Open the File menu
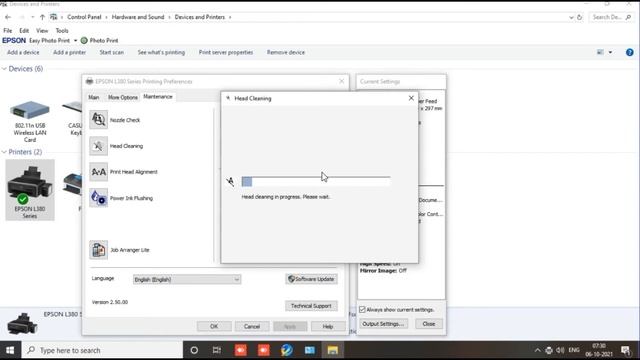640x360 pixels. tap(8, 31)
